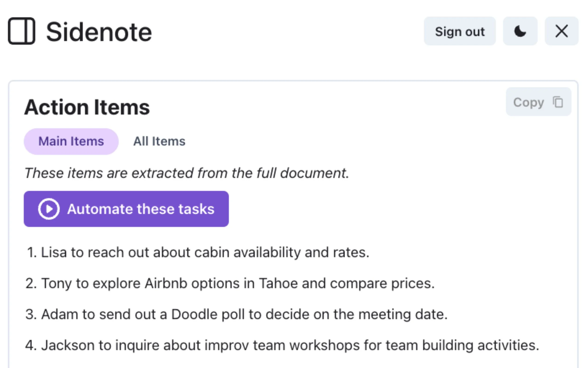Click the Sidenote title text
Viewport: 588px width, 368px height.
coord(99,32)
